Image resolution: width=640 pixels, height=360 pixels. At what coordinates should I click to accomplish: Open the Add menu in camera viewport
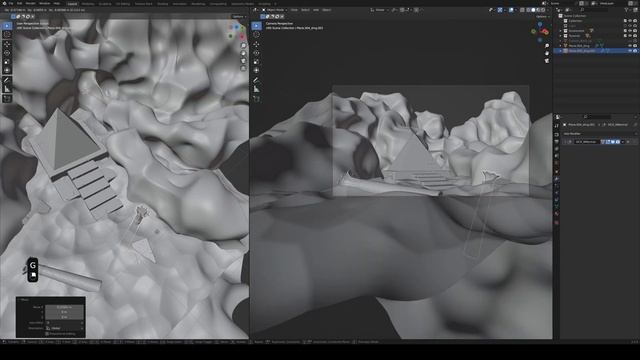316,10
